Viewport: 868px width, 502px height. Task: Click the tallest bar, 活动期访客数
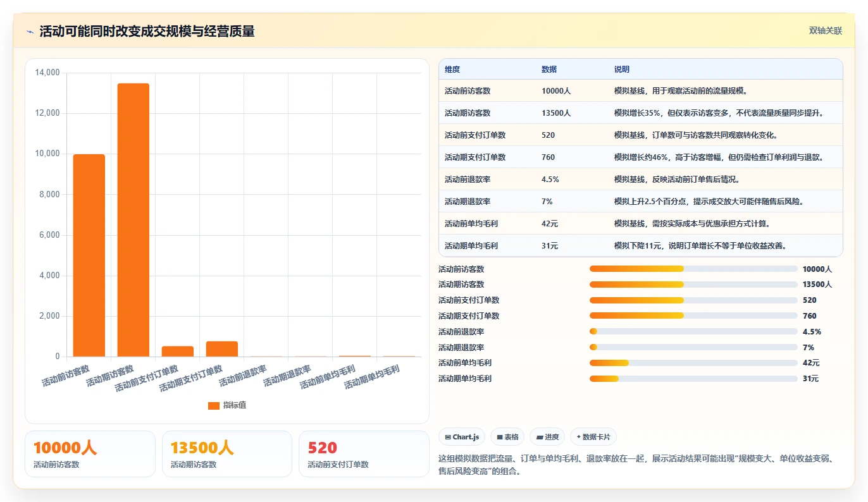pos(133,220)
